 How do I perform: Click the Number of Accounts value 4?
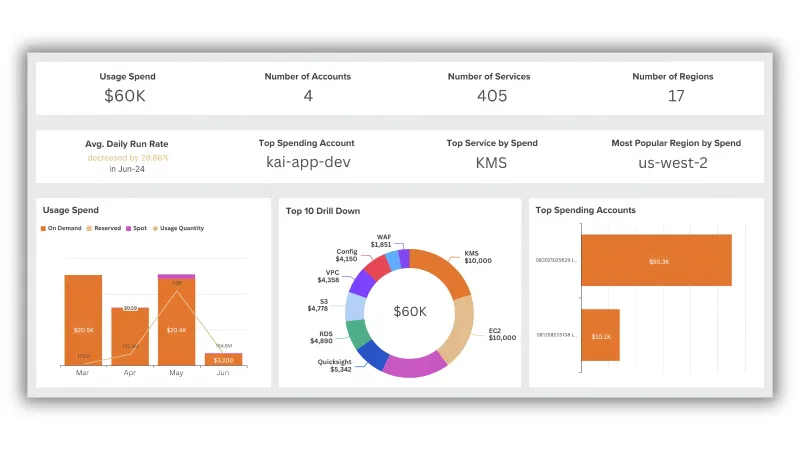(x=308, y=96)
